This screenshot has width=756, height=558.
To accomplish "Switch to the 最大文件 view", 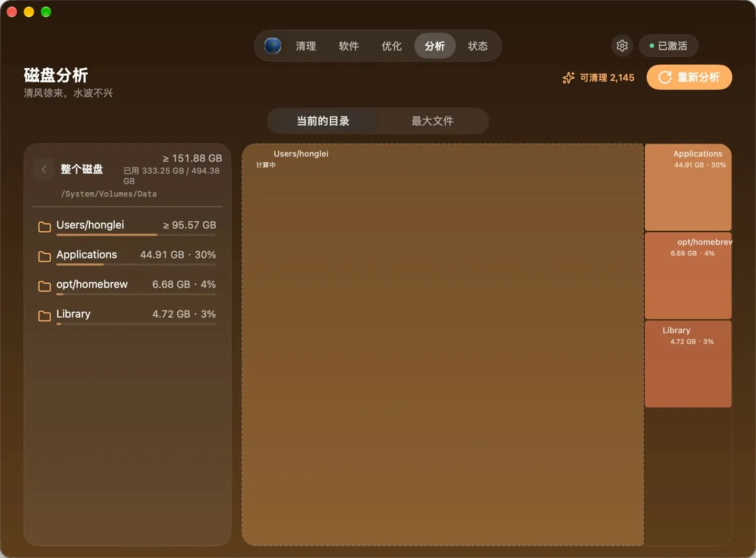I will [432, 121].
